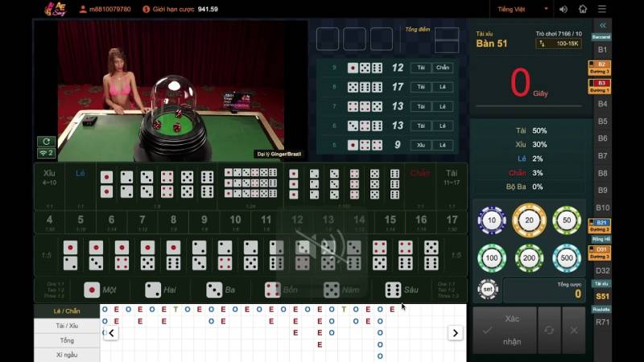Switch to the Tài / Xỉu roadmap tab

pyautogui.click(x=67, y=326)
